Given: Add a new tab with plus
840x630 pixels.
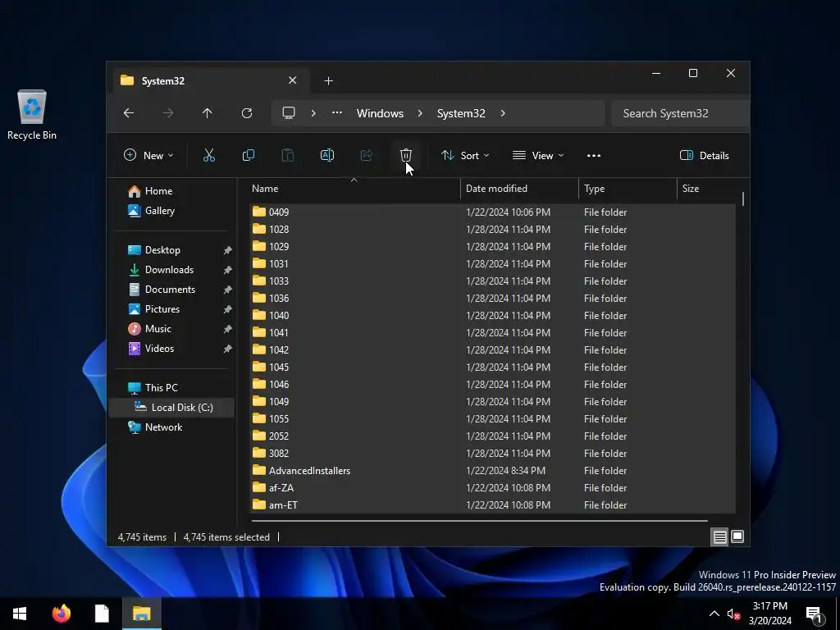Looking at the screenshot, I should coord(328,81).
